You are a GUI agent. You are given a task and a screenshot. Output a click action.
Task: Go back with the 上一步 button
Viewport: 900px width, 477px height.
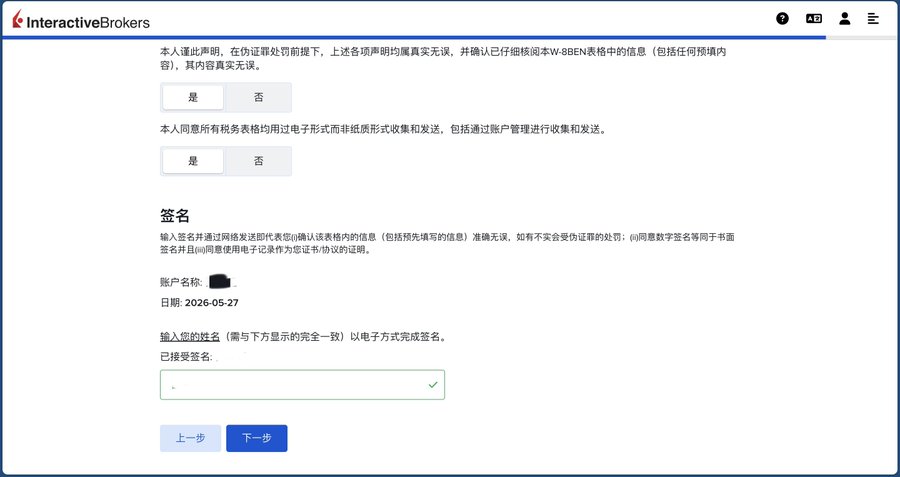click(x=190, y=438)
